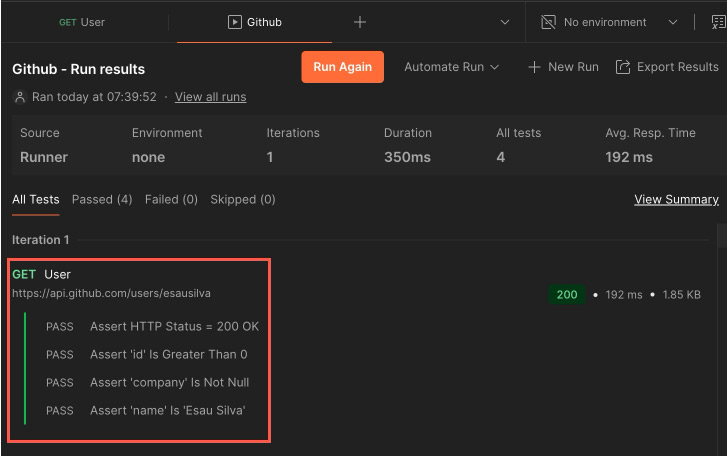Click the user avatar icon beside Ran today
Image resolution: width=727 pixels, height=456 pixels.
(x=20, y=97)
